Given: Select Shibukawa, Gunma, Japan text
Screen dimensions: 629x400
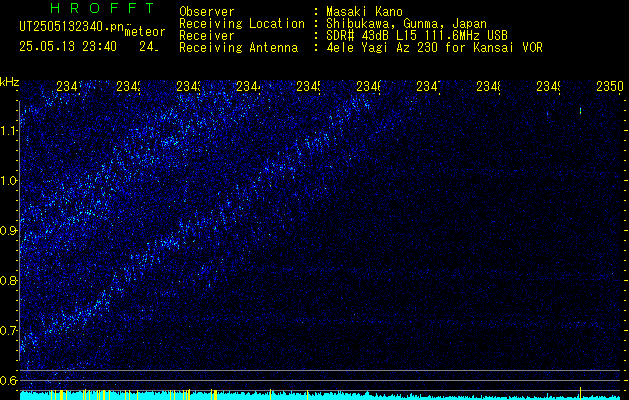Looking at the screenshot, I should tap(406, 24).
